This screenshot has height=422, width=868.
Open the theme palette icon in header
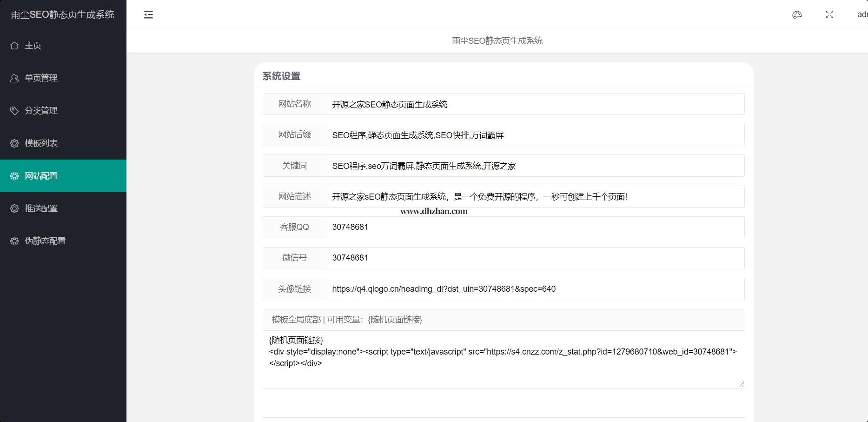coord(797,15)
